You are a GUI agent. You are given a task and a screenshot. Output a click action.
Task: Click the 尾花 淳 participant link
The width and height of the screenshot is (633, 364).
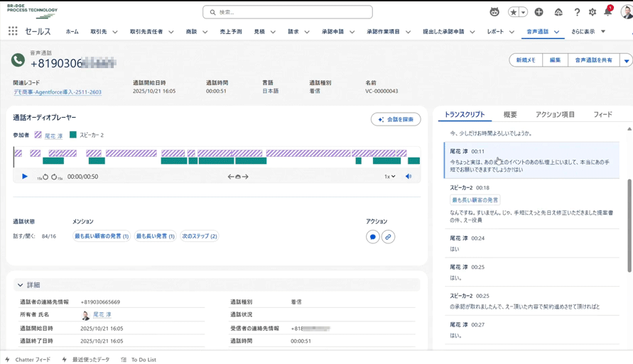pyautogui.click(x=53, y=136)
